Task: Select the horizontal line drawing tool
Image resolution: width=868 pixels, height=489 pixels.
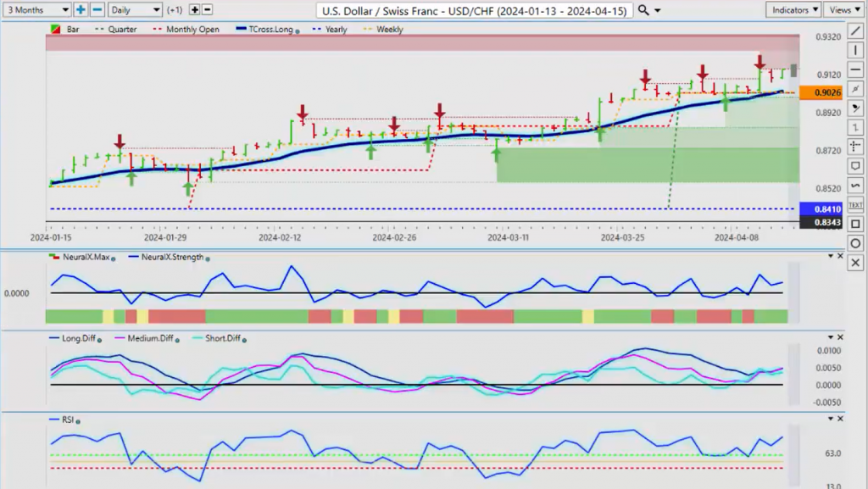Action: pyautogui.click(x=855, y=69)
